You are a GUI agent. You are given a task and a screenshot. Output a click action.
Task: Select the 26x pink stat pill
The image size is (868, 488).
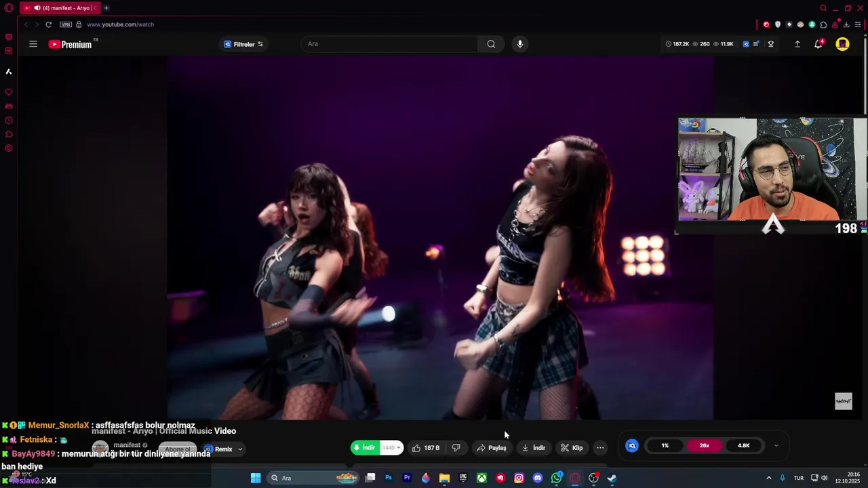pos(705,445)
